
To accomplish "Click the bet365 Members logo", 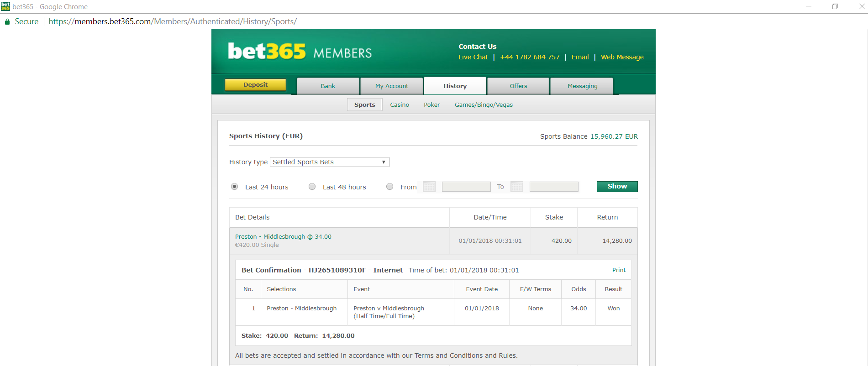I will 300,52.
